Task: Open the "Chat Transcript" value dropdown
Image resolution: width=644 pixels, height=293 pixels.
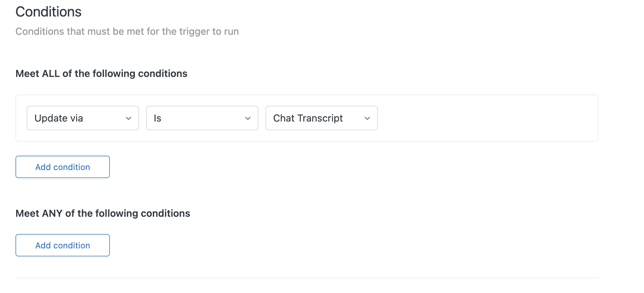Action: [x=321, y=118]
